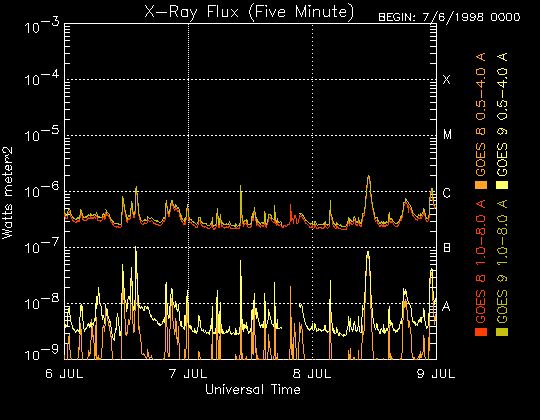Select the 7 JUL time axis label
This screenshot has height=420, width=540.
pos(188,374)
